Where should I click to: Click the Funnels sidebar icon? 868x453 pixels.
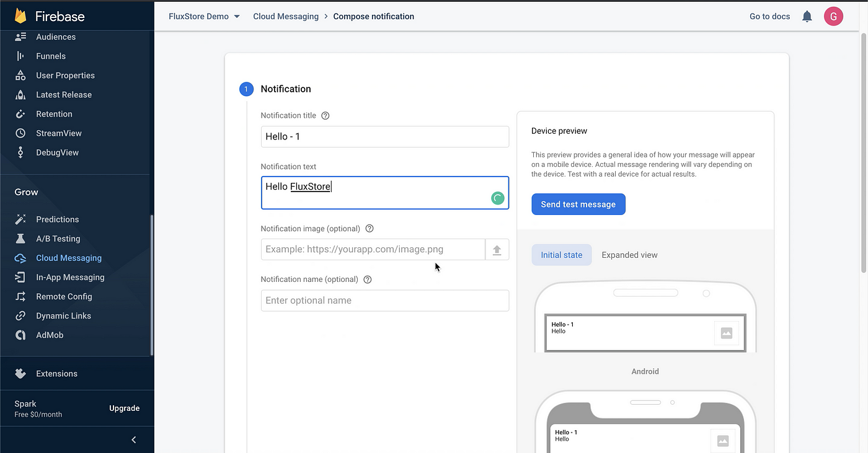pyautogui.click(x=20, y=56)
